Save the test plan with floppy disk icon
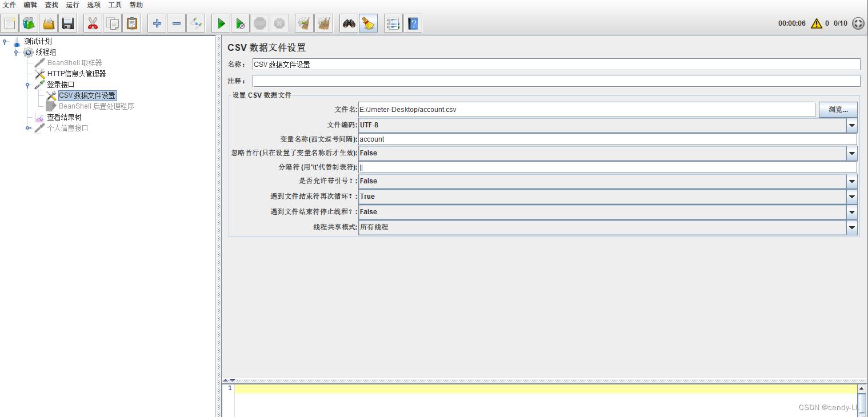This screenshot has height=417, width=868. (68, 23)
